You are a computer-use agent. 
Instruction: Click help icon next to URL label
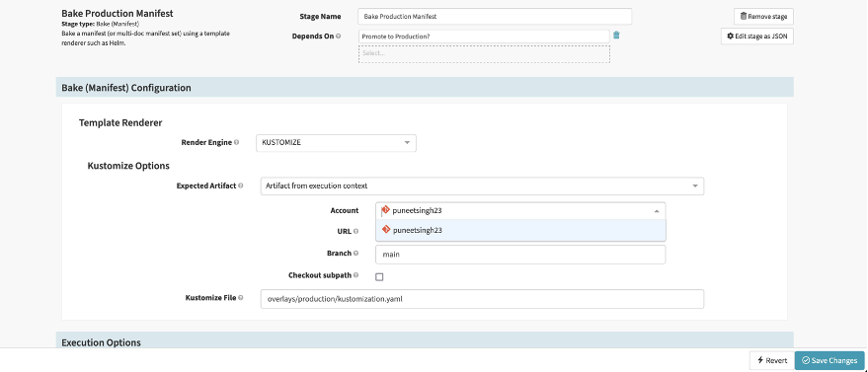click(355, 231)
